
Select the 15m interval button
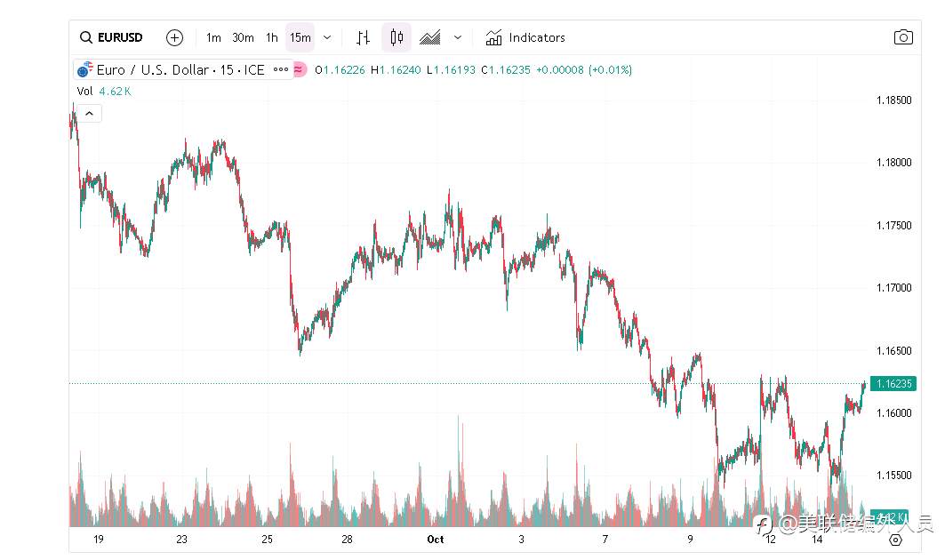coord(300,37)
